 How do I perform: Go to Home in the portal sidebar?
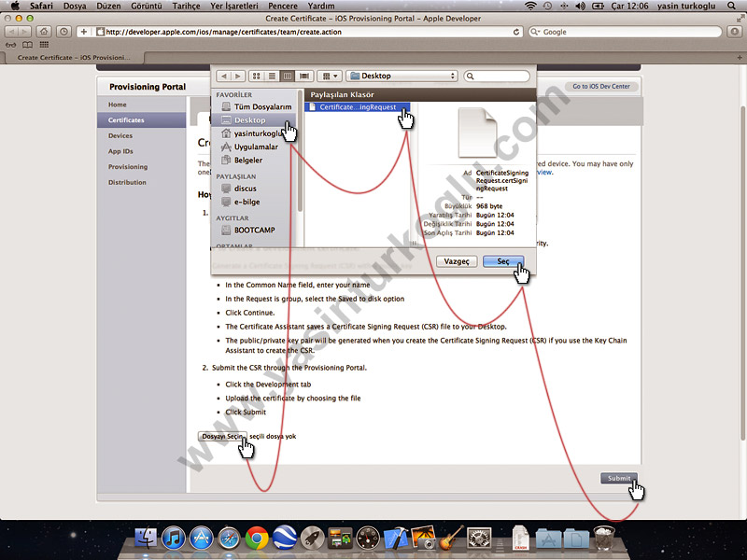coord(118,105)
